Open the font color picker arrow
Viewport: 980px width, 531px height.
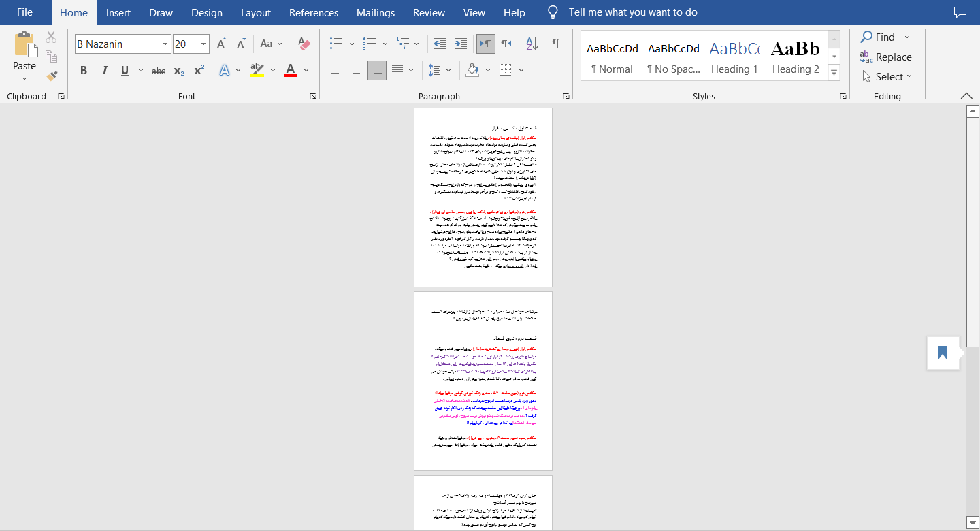306,71
